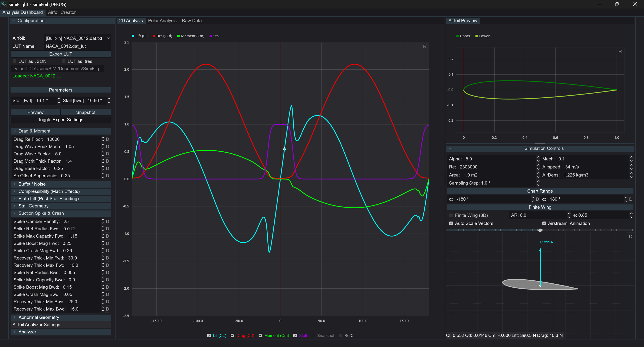The width and height of the screenshot is (644, 347).
Task: Click the D default icon beside the alpha -180 field
Action: [x=537, y=199]
